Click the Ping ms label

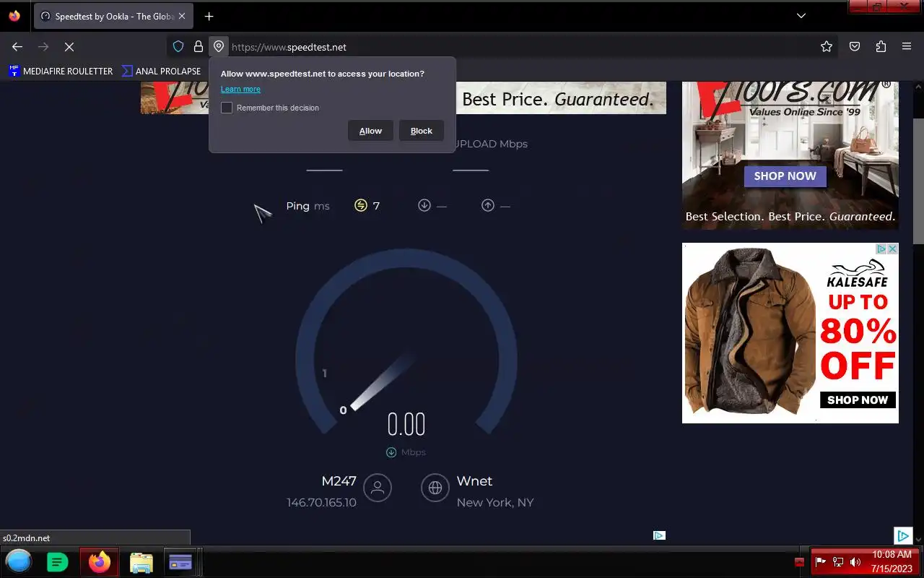point(308,206)
